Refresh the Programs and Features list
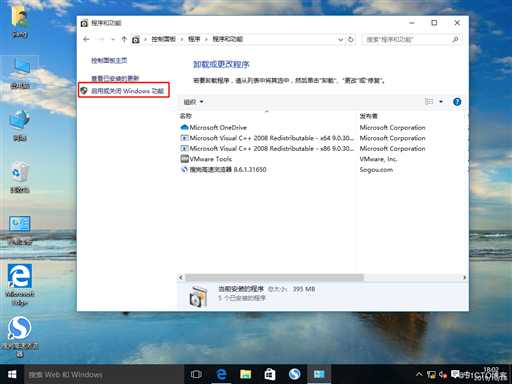Screen dimensions: 512x384 tap(351, 39)
